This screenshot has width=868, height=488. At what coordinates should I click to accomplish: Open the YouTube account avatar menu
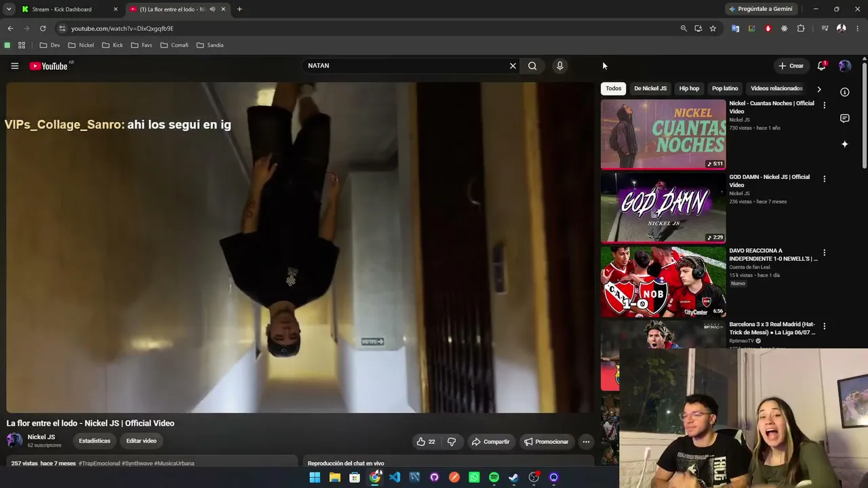tap(844, 66)
